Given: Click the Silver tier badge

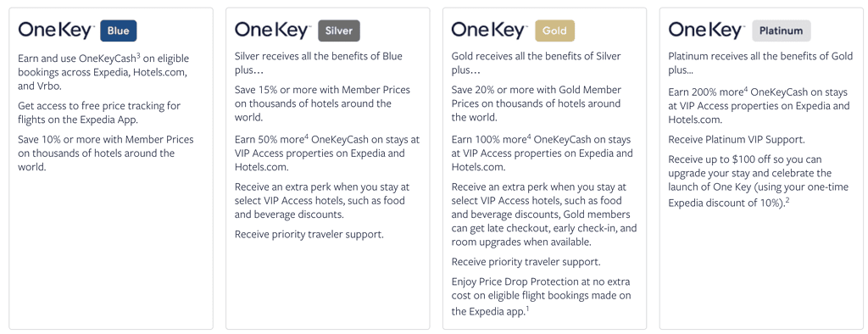Looking at the screenshot, I should click(339, 31).
